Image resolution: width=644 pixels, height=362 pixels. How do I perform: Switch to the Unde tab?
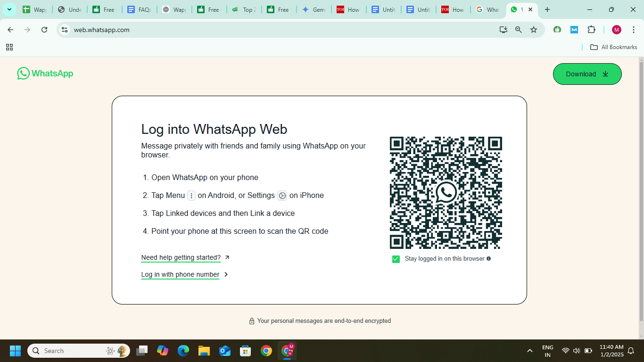point(69,9)
